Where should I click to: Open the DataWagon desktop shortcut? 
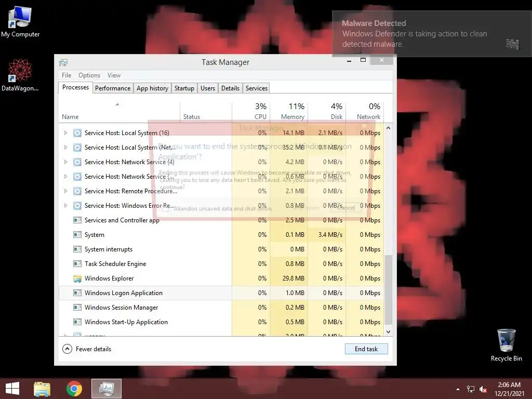tap(20, 75)
